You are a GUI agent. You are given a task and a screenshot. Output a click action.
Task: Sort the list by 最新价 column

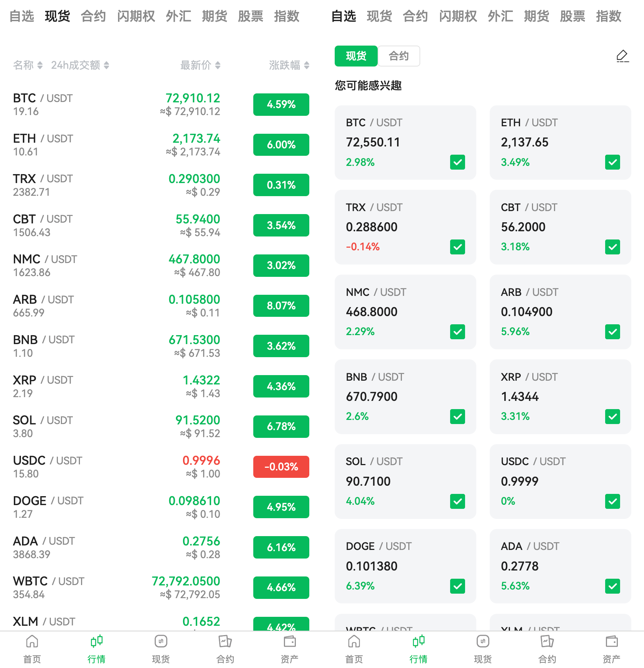(x=200, y=65)
